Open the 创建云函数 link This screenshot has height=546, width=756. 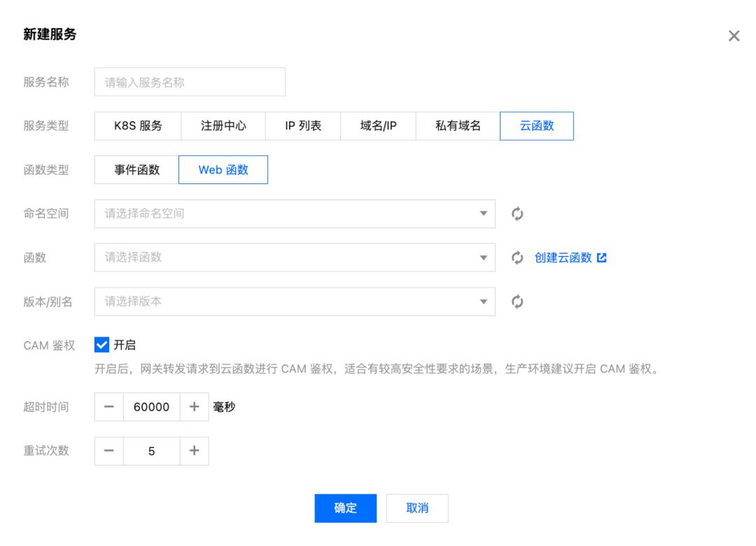[x=570, y=258]
